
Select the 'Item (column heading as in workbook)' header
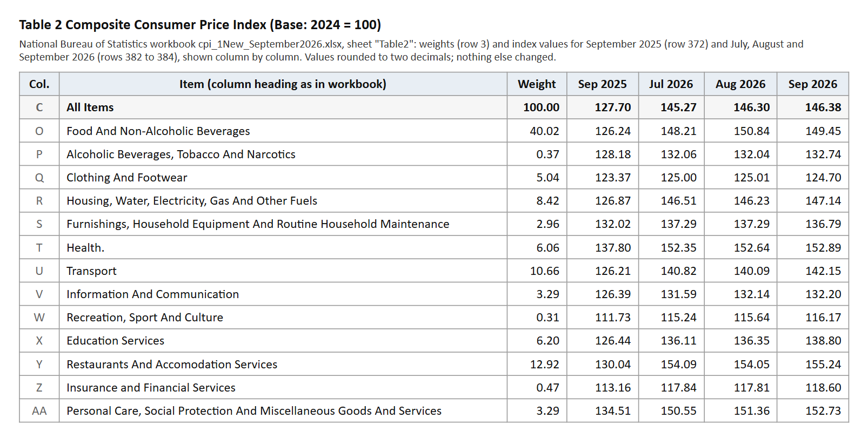pyautogui.click(x=283, y=84)
